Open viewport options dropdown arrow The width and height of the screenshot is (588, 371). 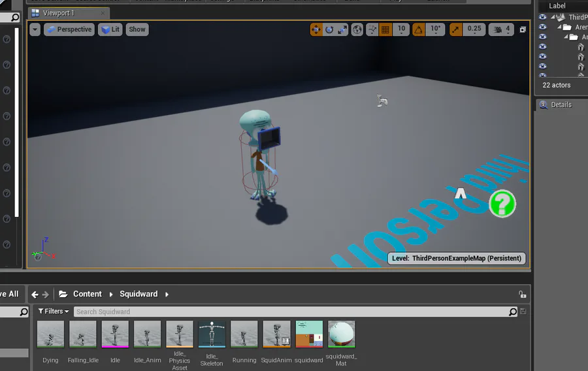click(35, 29)
